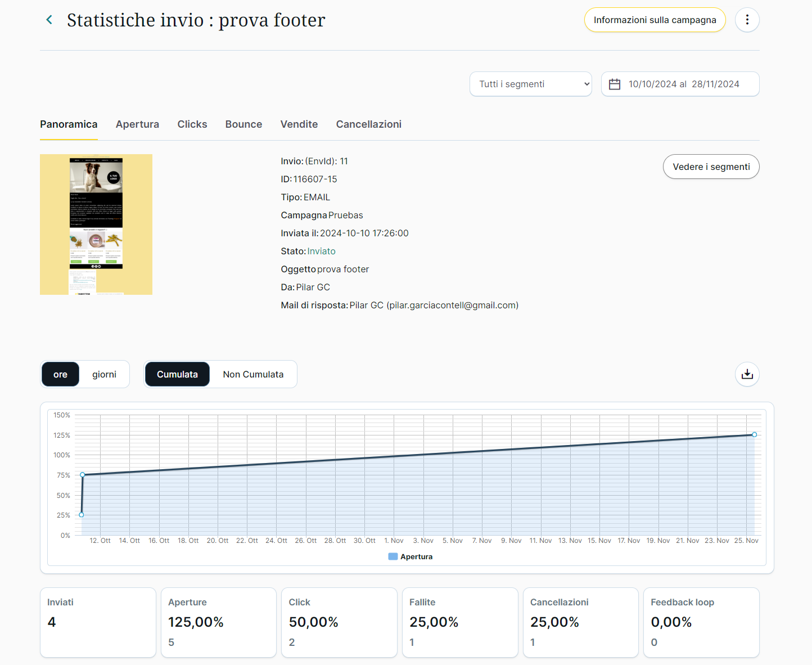Image resolution: width=812 pixels, height=665 pixels.
Task: Show the Vendite tab
Action: 299,124
